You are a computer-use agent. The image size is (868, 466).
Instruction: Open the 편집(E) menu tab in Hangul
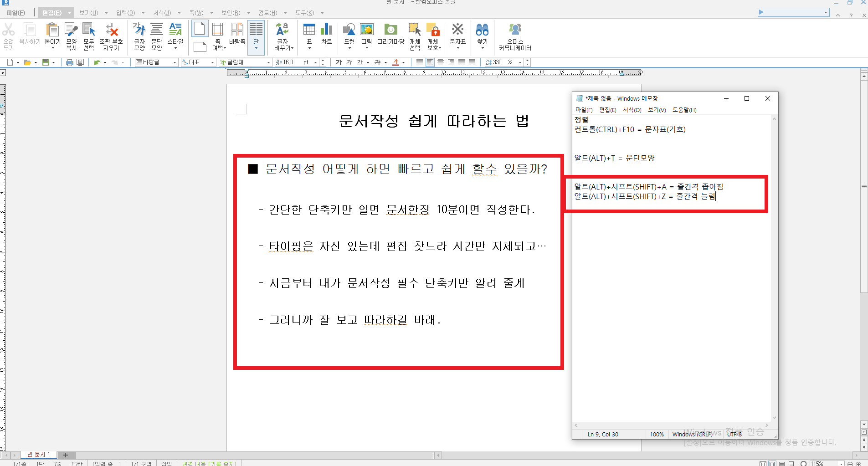52,13
